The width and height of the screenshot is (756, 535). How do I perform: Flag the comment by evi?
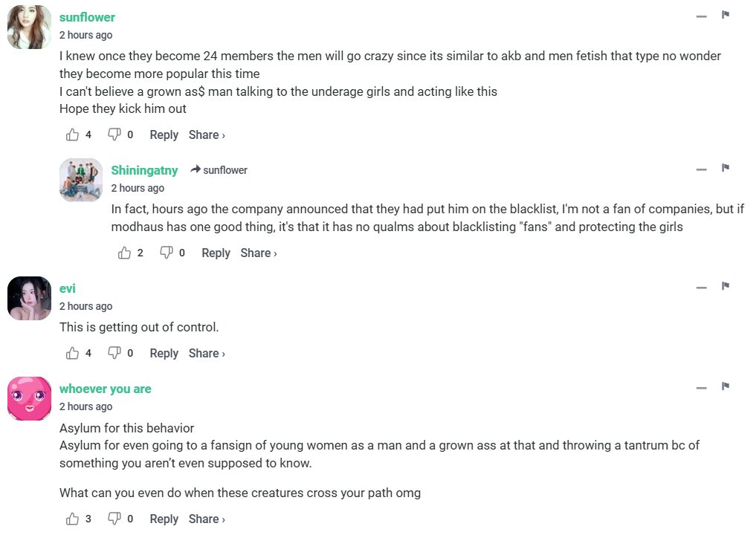(x=726, y=286)
